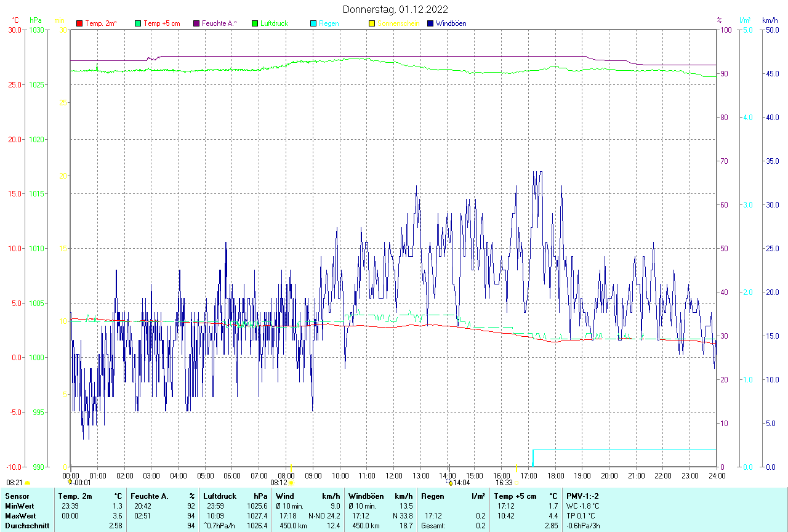Click the maximum pressure value 1027.4
Screen dimensions: 788x532
pos(257,515)
